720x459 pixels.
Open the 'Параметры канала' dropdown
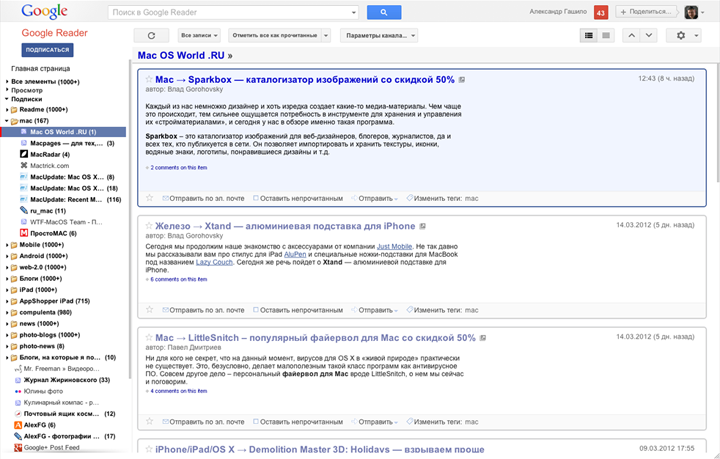(379, 35)
